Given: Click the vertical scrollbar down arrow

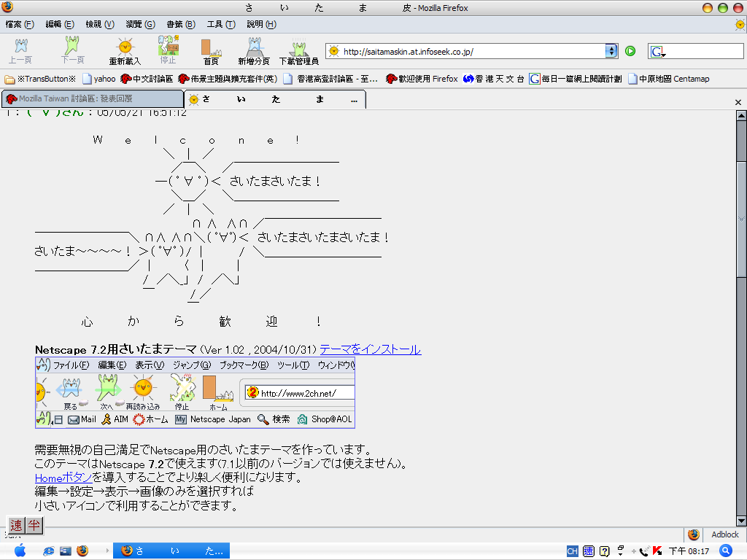Looking at the screenshot, I should coord(741,520).
